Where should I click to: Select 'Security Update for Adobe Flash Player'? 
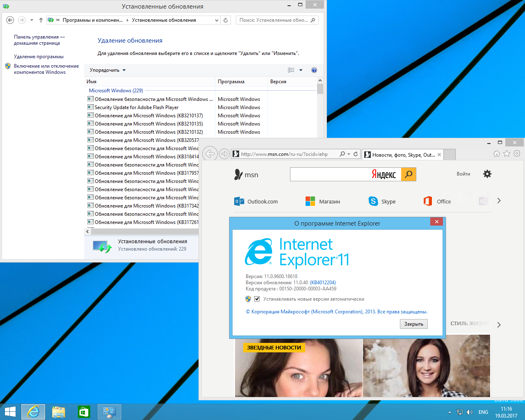(x=137, y=107)
